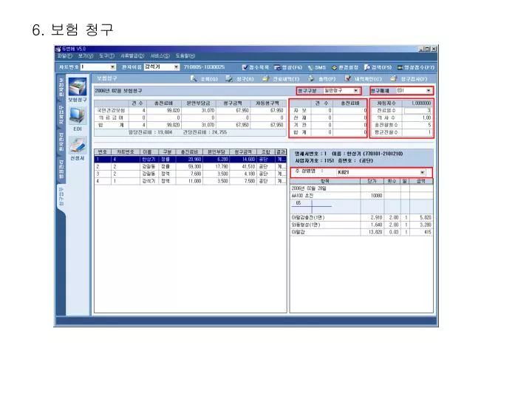Open the EDI computer icon in sidebar

(x=78, y=116)
